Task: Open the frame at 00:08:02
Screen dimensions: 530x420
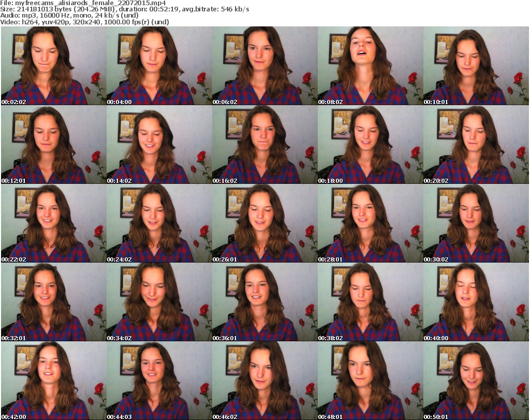Action: click(x=371, y=66)
